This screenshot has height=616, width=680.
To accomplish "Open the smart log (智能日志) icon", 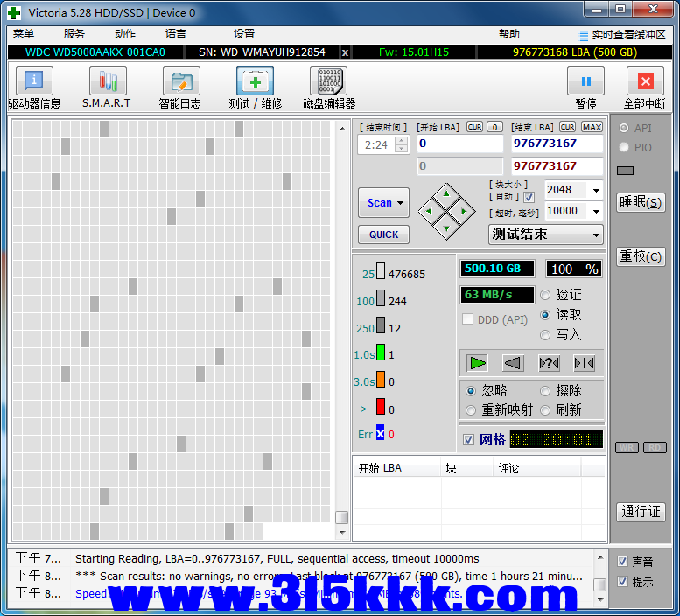I will (180, 81).
